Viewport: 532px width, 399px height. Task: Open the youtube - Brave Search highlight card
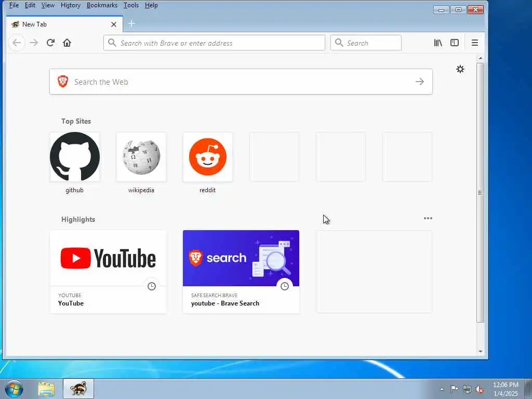(241, 272)
